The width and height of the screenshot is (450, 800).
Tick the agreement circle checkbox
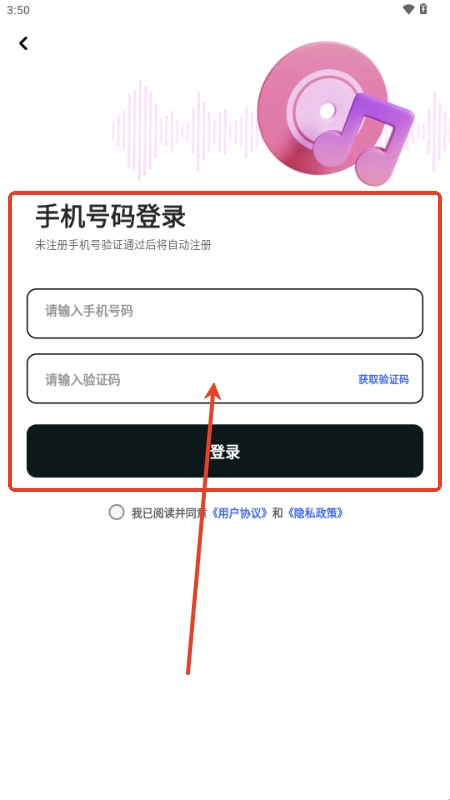pos(116,512)
